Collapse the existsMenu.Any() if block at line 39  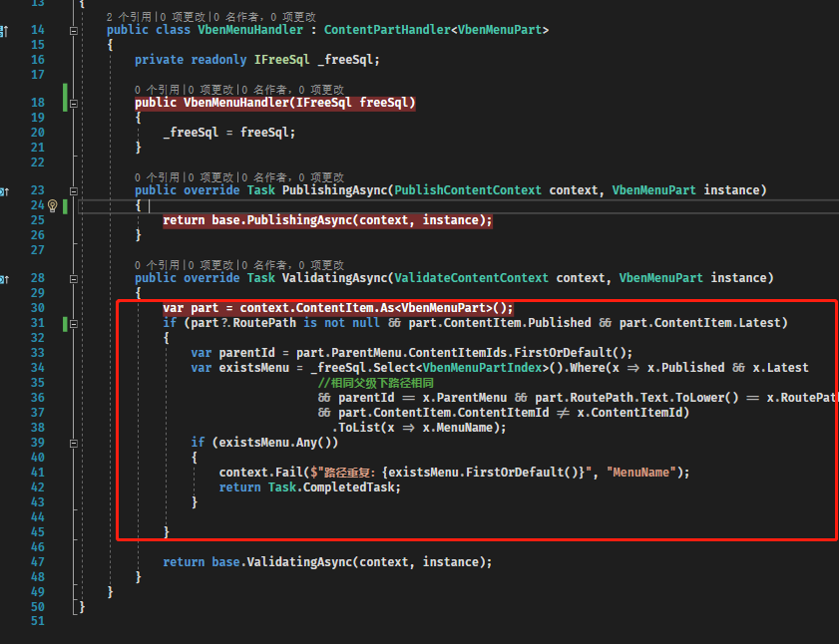[74, 444]
